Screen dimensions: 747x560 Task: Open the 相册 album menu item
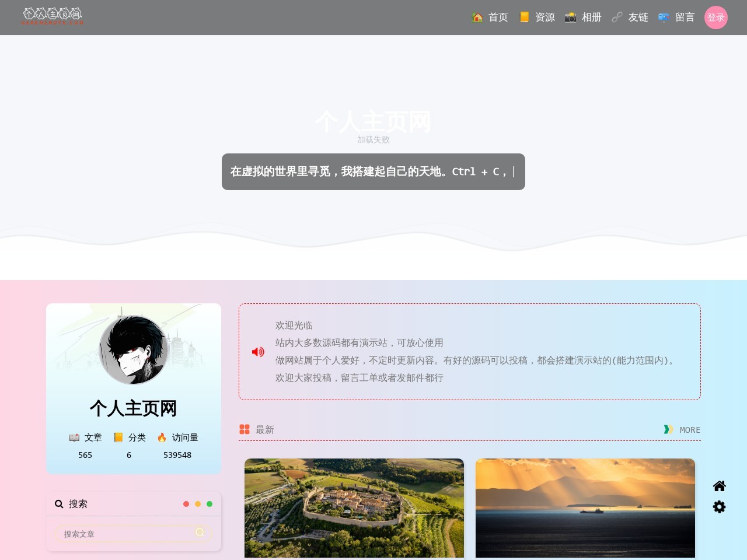[x=583, y=17]
